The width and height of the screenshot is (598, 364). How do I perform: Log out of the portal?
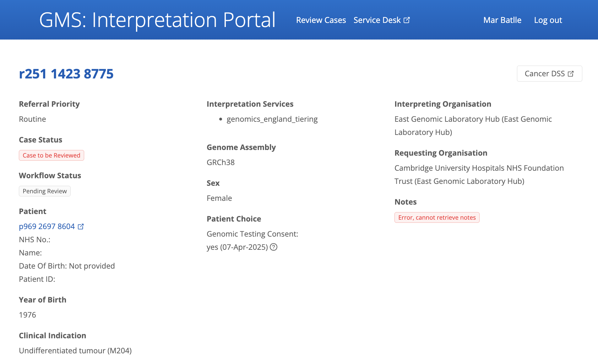pyautogui.click(x=548, y=20)
